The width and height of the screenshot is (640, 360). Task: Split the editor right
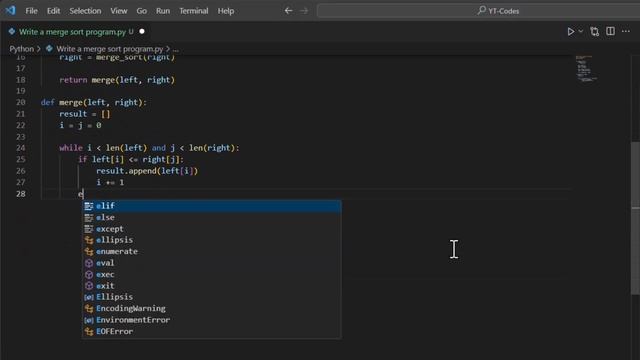610,31
